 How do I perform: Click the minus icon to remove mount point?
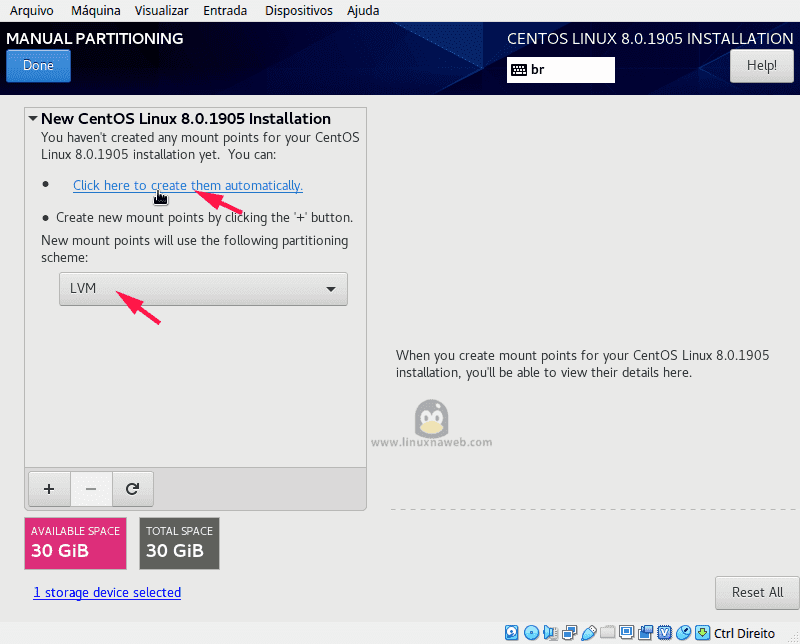tap(91, 489)
